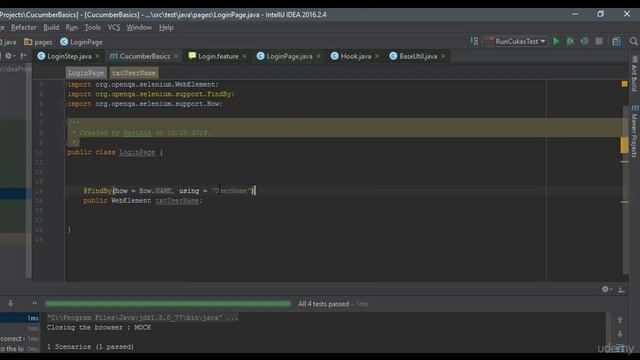Select the java breadcrumb folder
This screenshot has height=360, width=640.
8,42
